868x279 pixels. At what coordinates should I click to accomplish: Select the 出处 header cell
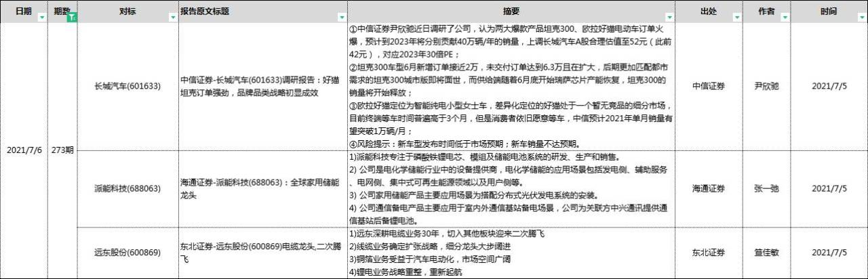point(707,12)
